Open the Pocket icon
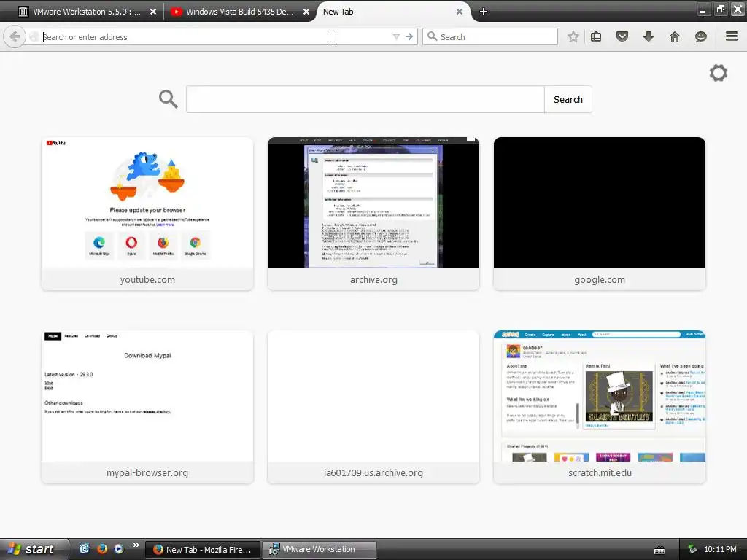Image resolution: width=747 pixels, height=560 pixels. 622,36
